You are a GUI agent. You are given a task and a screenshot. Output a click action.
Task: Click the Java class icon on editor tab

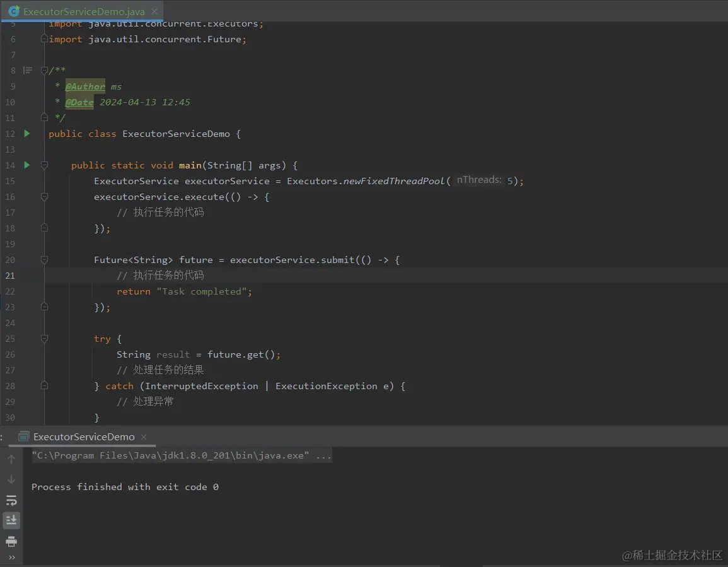14,11
